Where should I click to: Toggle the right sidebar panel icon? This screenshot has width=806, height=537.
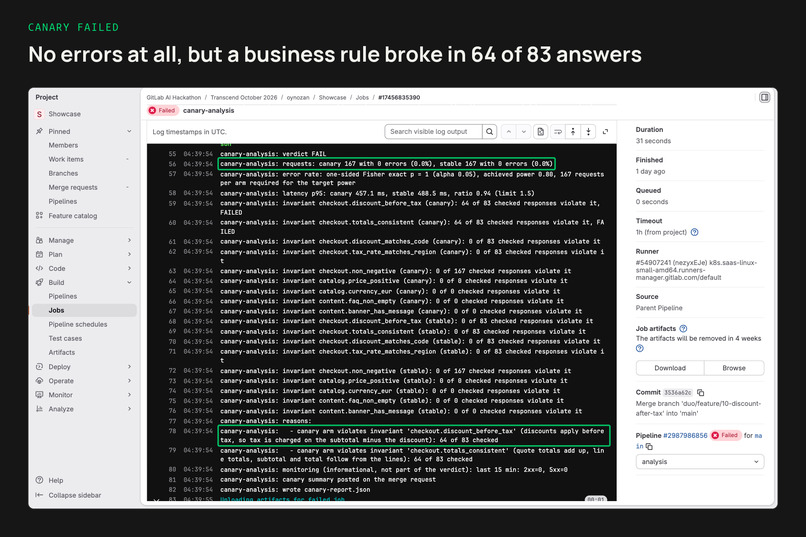(764, 97)
